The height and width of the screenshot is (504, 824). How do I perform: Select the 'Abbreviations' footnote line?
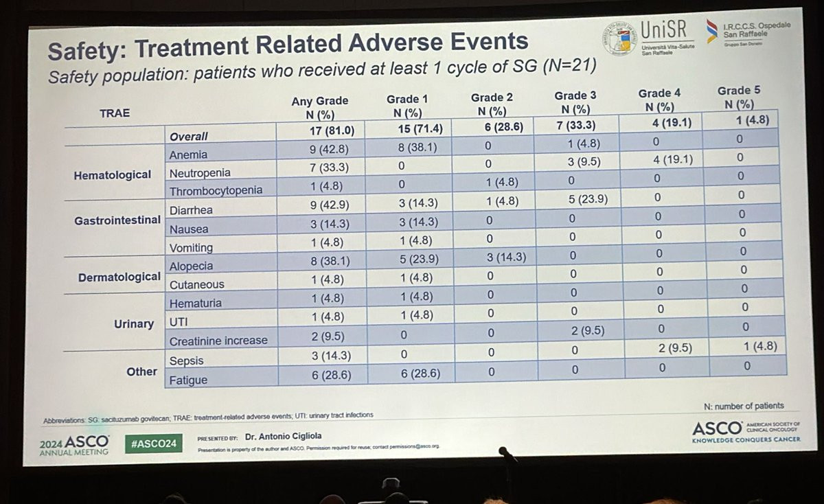(x=209, y=418)
